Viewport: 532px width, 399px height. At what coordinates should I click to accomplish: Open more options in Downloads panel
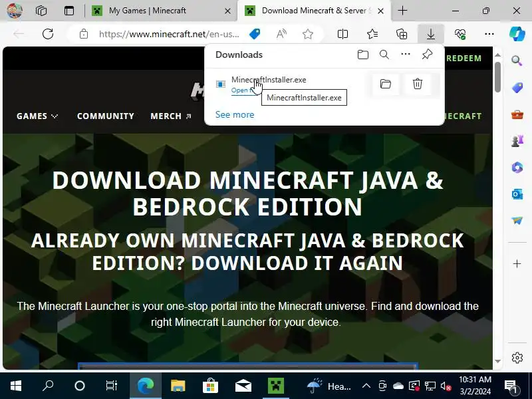(x=406, y=55)
